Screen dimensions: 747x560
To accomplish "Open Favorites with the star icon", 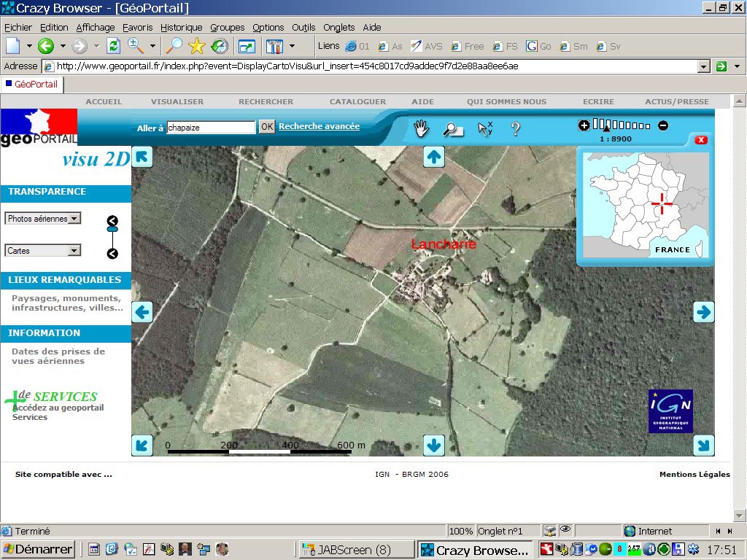I will [x=196, y=46].
